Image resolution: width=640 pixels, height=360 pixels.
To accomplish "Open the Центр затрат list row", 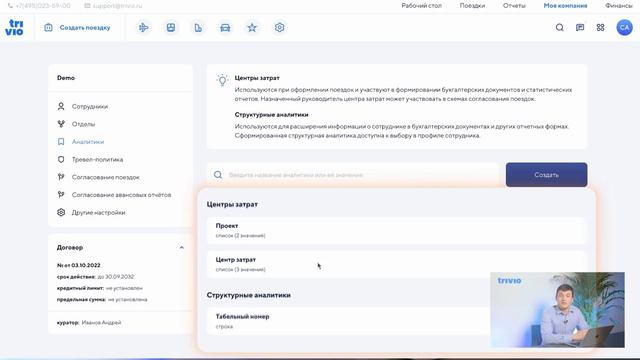I will point(396,264).
